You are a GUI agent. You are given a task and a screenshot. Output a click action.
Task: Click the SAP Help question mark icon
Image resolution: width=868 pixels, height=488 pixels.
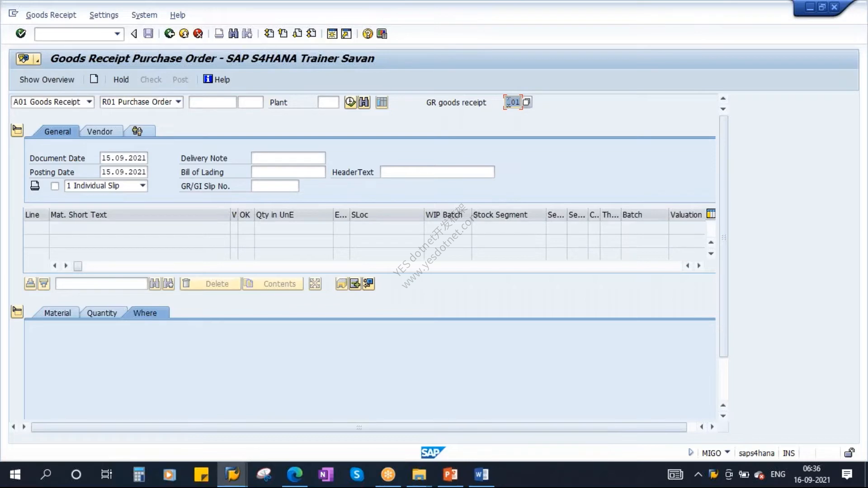tap(368, 34)
